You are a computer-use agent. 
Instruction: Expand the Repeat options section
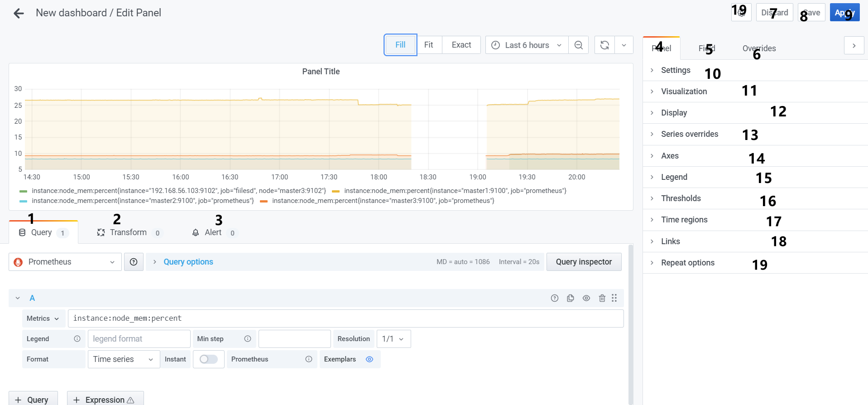(x=755, y=263)
